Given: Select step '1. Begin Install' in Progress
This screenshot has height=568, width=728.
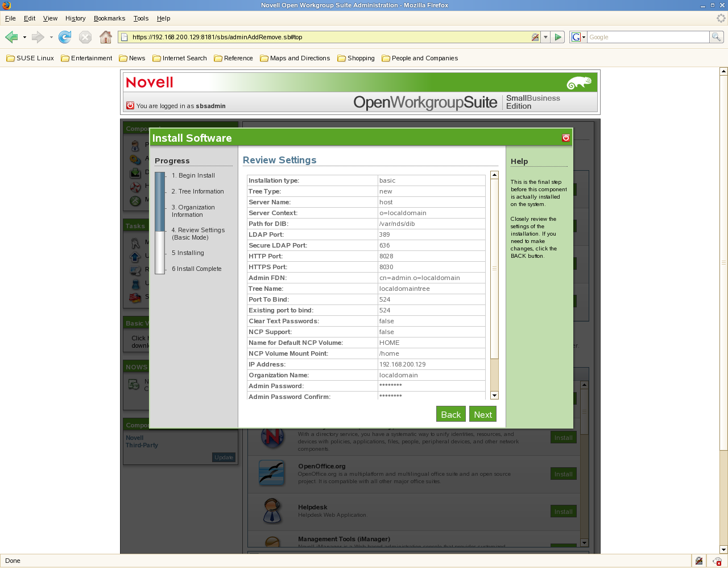Looking at the screenshot, I should pos(193,175).
